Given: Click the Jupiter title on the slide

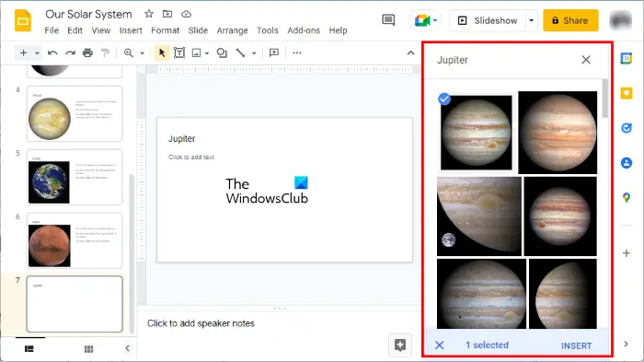Looking at the screenshot, I should [x=181, y=139].
